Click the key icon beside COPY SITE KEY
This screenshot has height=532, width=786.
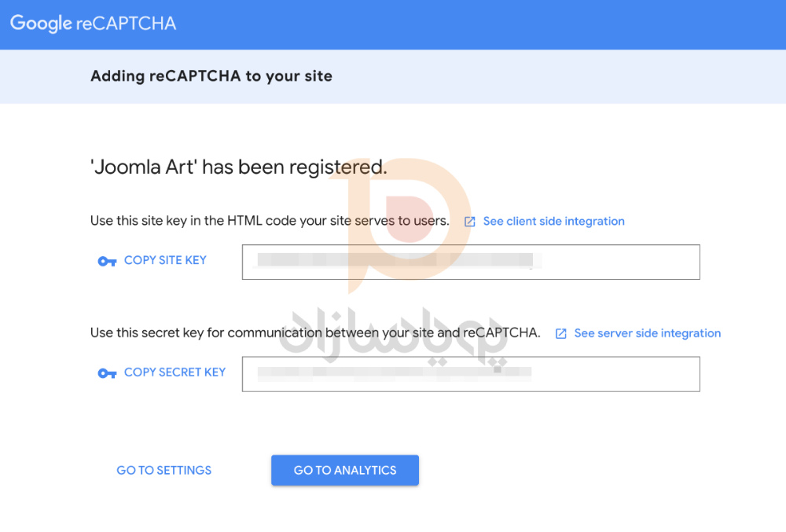pos(107,261)
